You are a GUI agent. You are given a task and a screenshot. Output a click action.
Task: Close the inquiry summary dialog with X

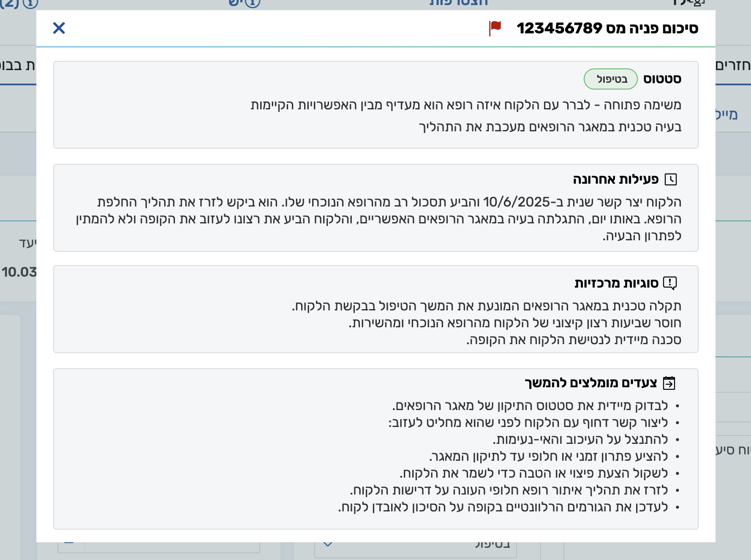point(59,28)
